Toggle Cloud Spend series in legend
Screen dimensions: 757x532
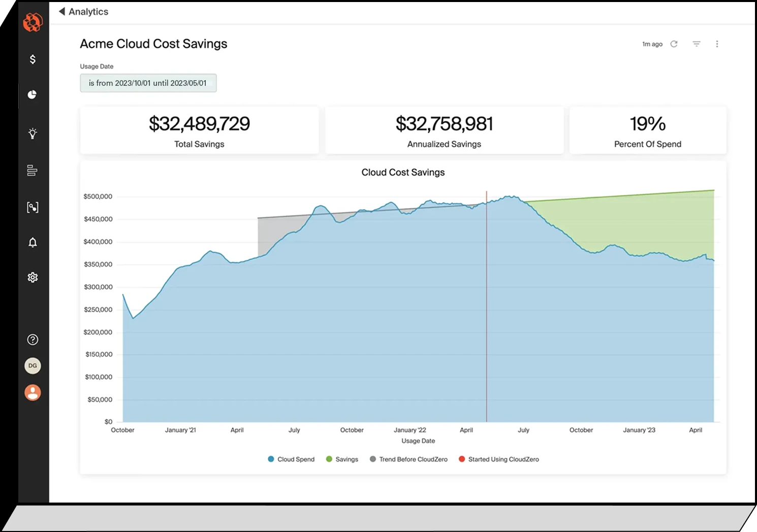click(291, 459)
